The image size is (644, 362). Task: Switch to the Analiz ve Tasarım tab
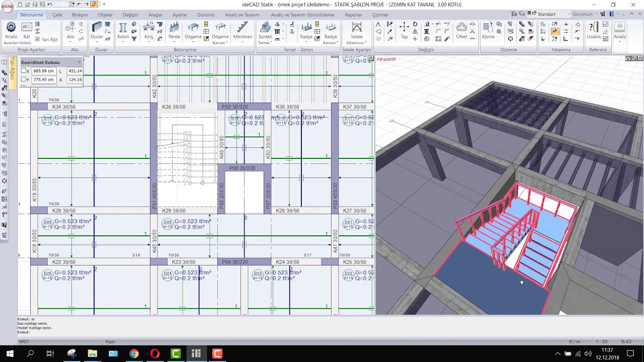coord(242,15)
